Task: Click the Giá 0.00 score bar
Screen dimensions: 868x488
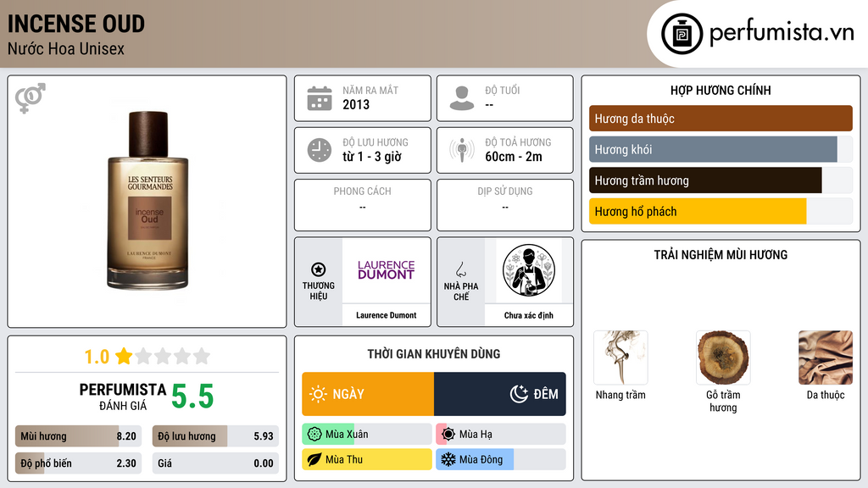Action: tap(215, 463)
